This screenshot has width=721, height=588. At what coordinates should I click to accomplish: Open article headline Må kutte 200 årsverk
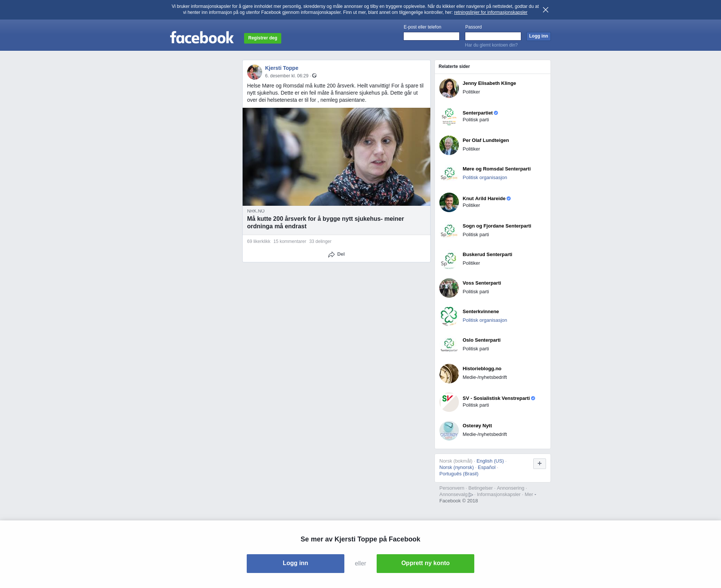click(x=326, y=223)
